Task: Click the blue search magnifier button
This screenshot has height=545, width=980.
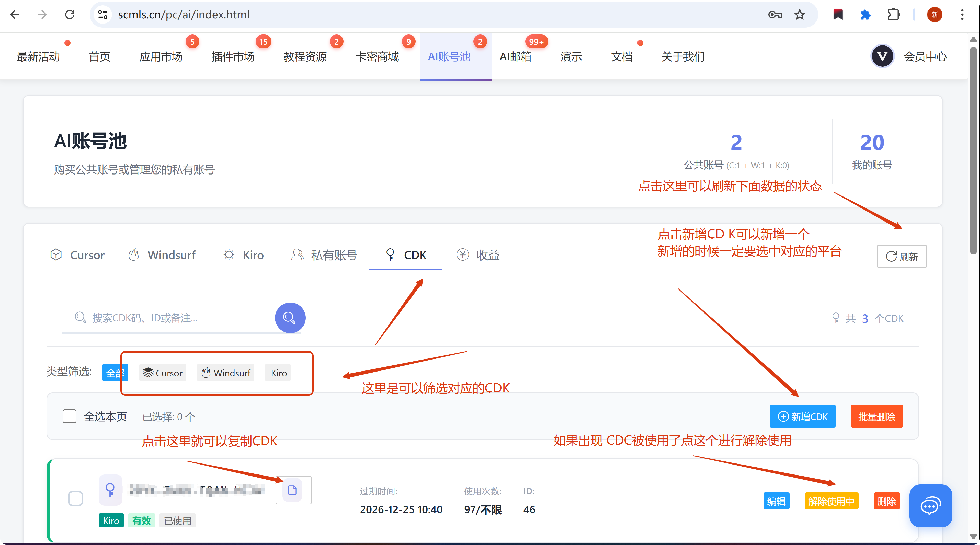Action: point(290,318)
